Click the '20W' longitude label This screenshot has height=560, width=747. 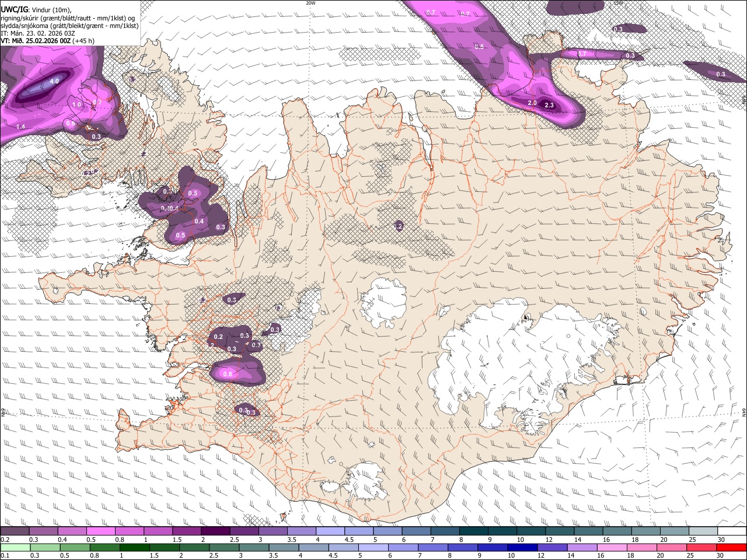(310, 3)
